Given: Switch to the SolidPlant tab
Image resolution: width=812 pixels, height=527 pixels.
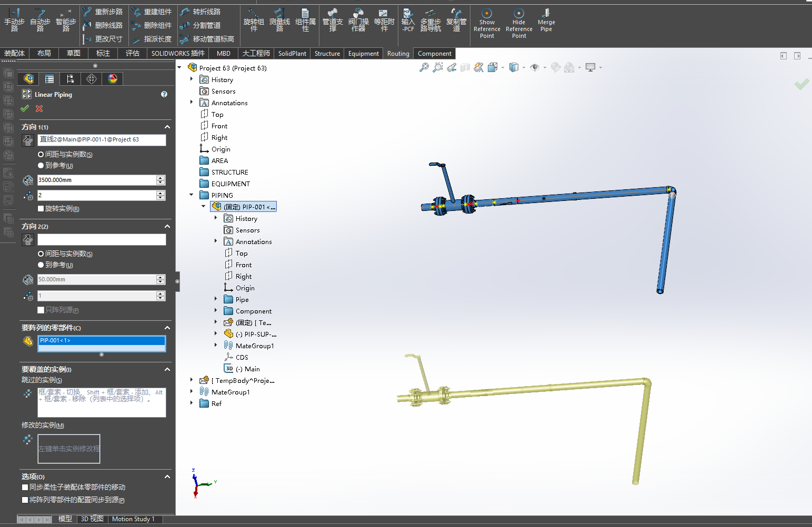Looking at the screenshot, I should [x=292, y=53].
